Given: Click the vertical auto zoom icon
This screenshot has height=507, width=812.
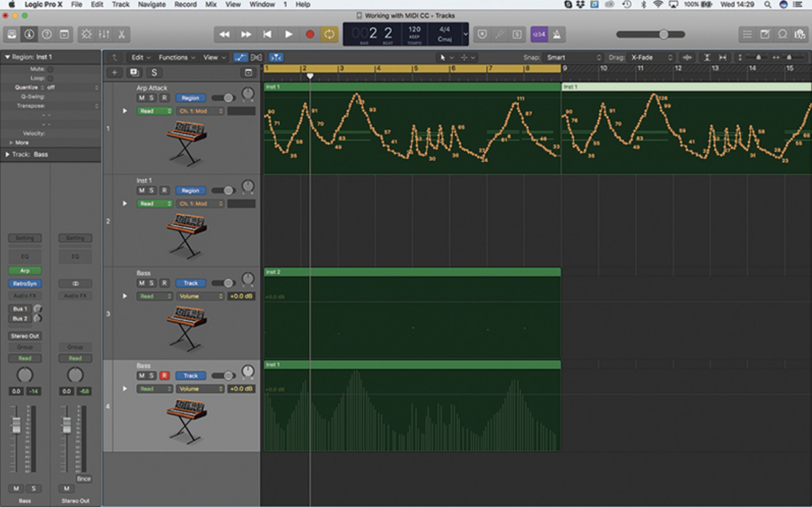Looking at the screenshot, I should [706, 58].
